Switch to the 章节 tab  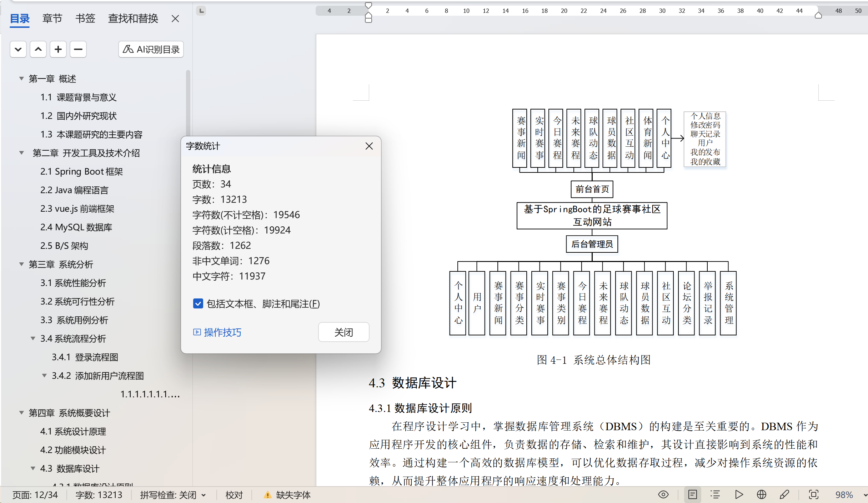click(x=52, y=18)
